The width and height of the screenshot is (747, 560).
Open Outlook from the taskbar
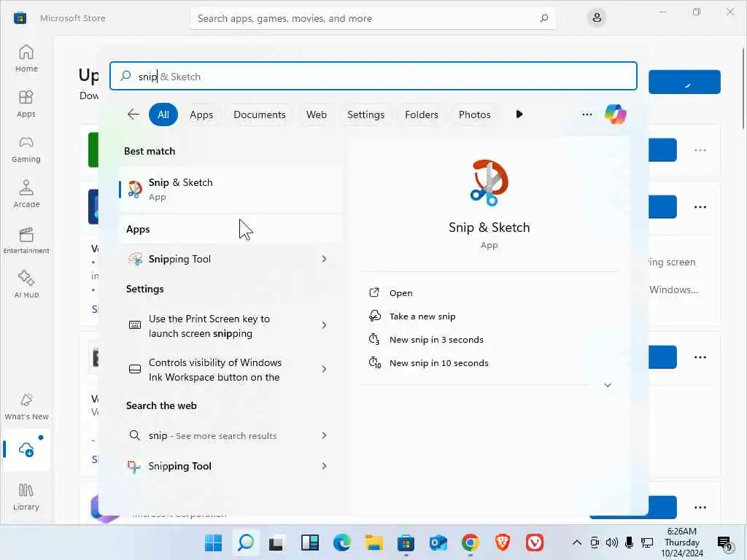(438, 542)
